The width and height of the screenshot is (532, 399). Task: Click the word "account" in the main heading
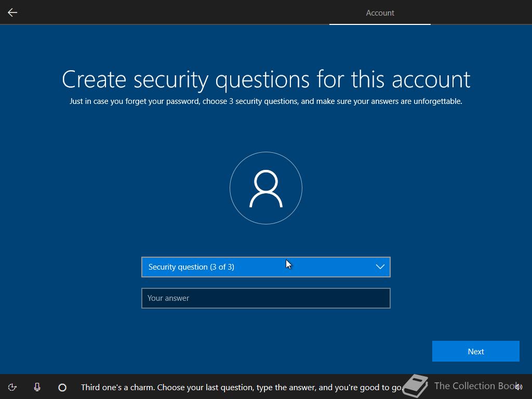point(431,79)
